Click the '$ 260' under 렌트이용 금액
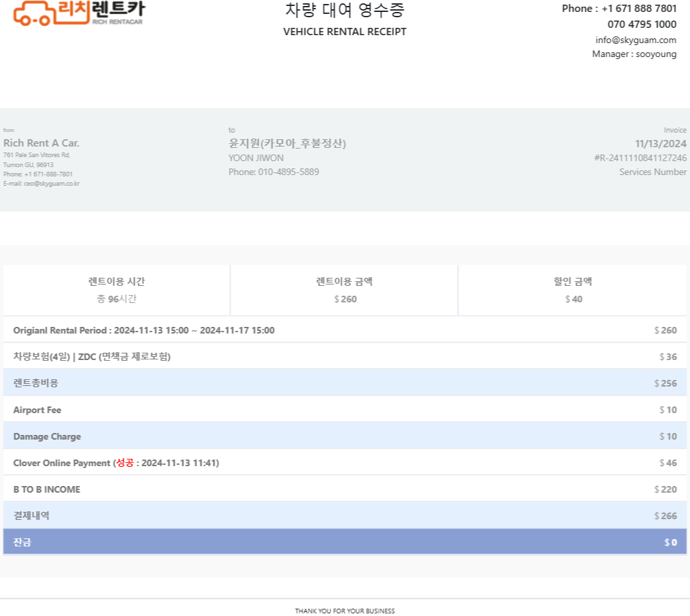This screenshot has height=616, width=690. click(346, 299)
